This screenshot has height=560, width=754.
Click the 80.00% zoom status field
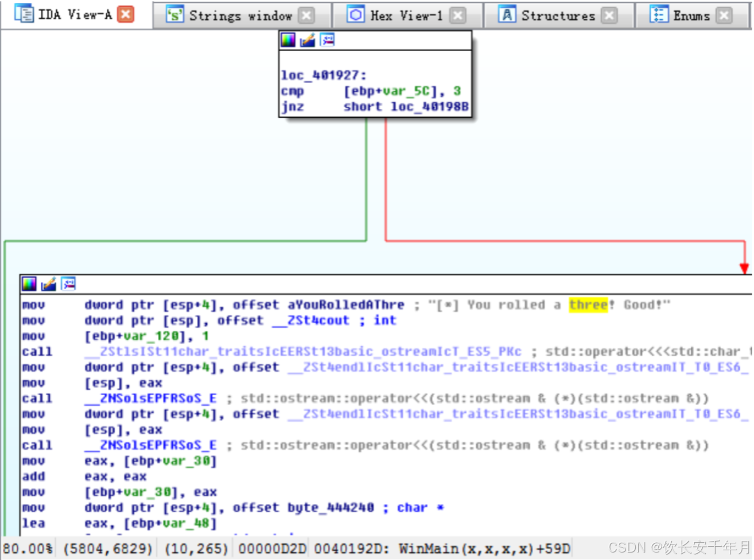28,549
